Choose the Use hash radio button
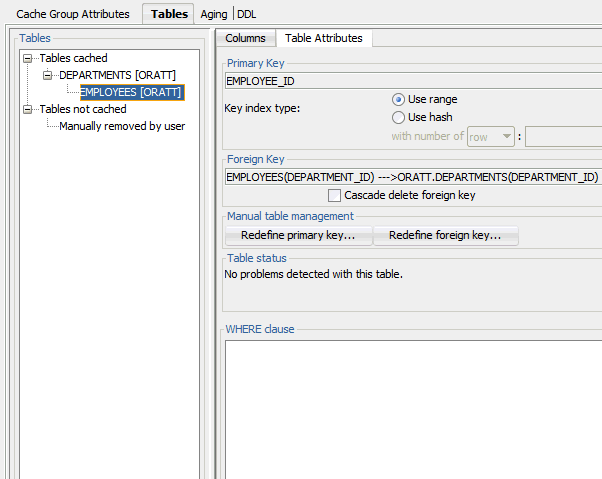This screenshot has width=602, height=479. (x=398, y=117)
